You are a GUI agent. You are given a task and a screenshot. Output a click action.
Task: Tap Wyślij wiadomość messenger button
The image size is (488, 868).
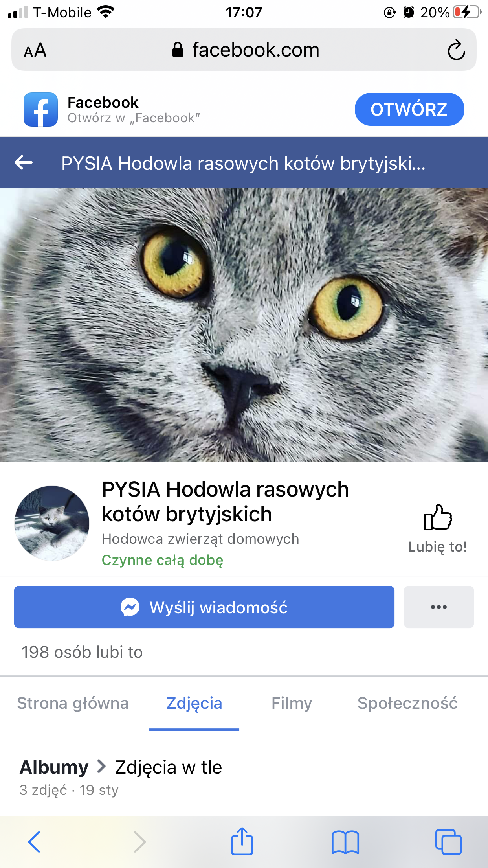coord(204,607)
